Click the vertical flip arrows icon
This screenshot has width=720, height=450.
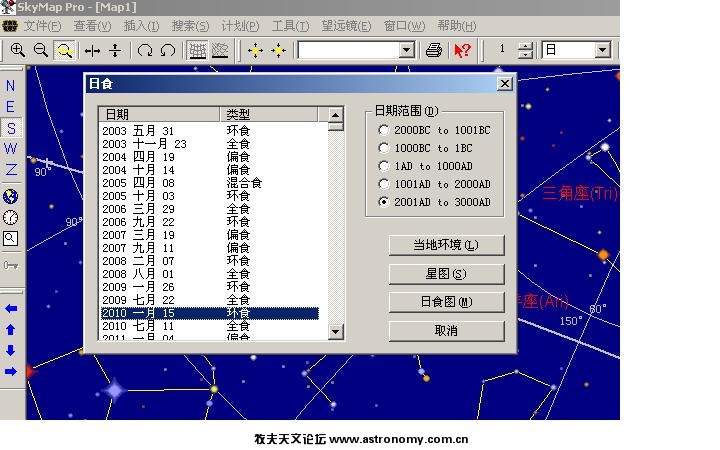click(x=115, y=50)
